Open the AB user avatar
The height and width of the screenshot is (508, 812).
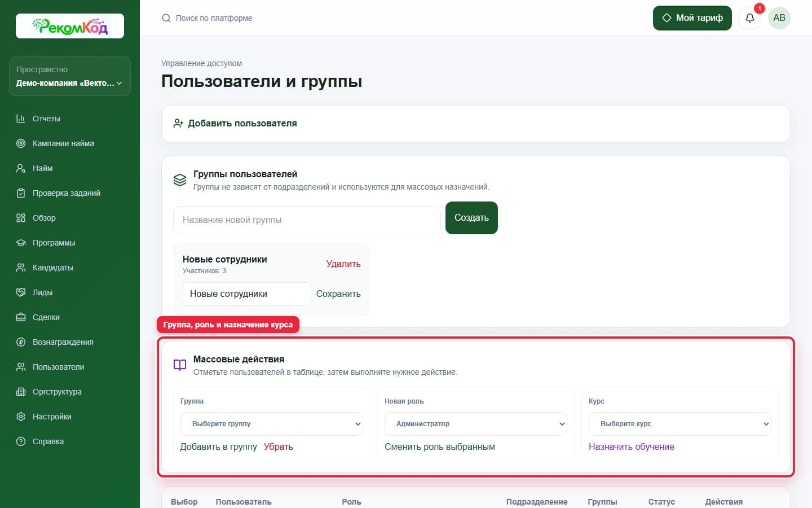pos(779,18)
